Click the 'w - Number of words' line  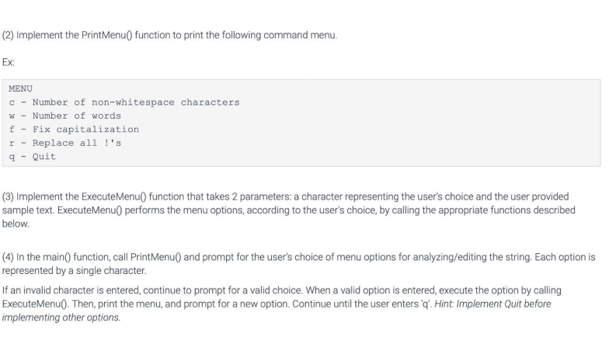pos(65,116)
